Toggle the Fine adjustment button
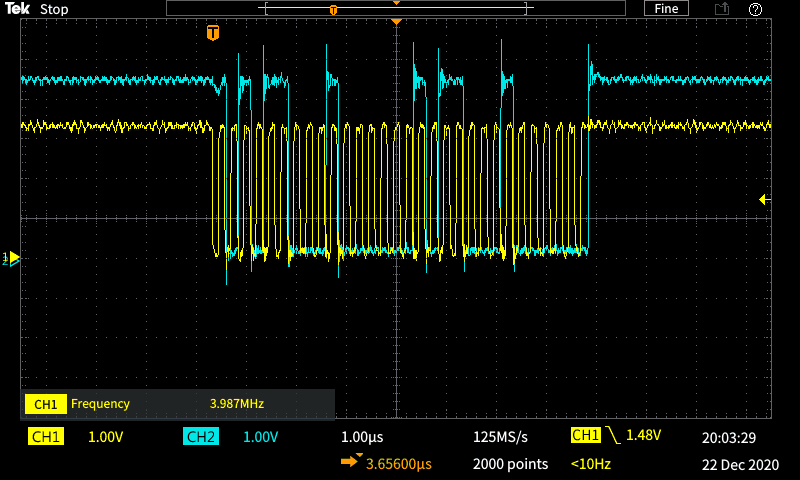 point(667,9)
